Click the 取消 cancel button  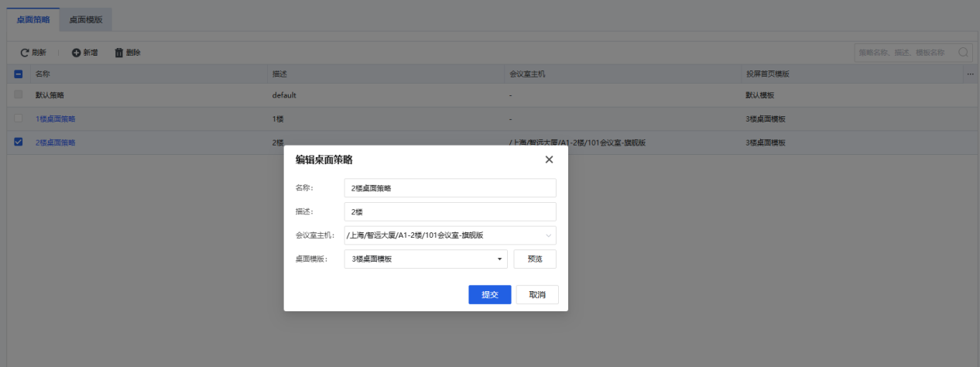click(x=537, y=295)
